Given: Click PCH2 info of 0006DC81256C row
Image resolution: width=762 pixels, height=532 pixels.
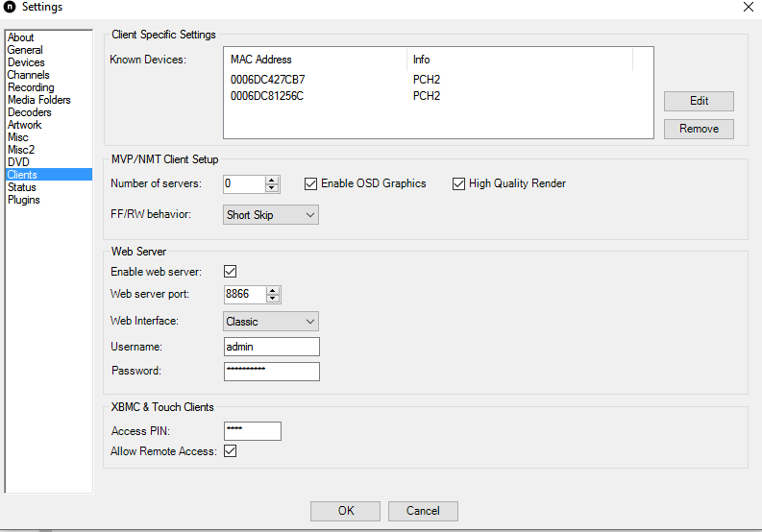Looking at the screenshot, I should click(x=427, y=96).
